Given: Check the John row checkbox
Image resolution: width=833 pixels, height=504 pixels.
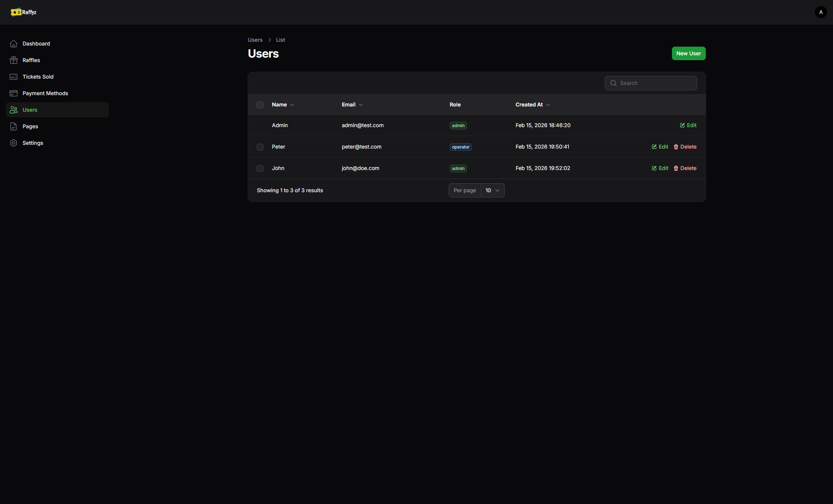Looking at the screenshot, I should [260, 168].
